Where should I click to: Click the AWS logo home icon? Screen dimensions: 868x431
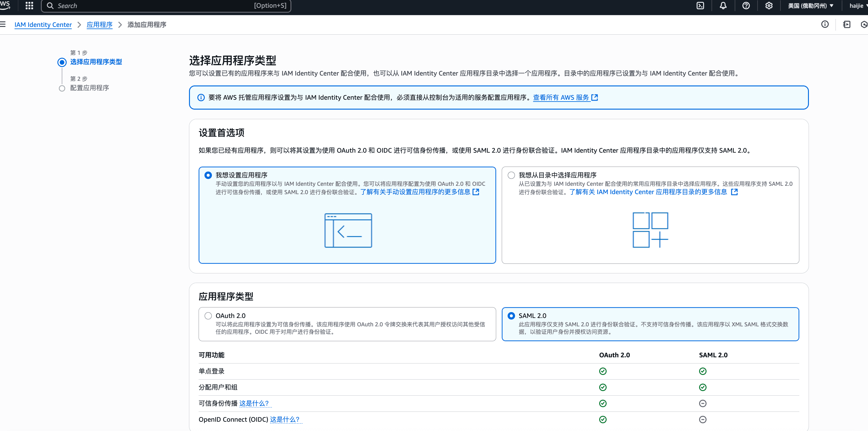coord(5,5)
